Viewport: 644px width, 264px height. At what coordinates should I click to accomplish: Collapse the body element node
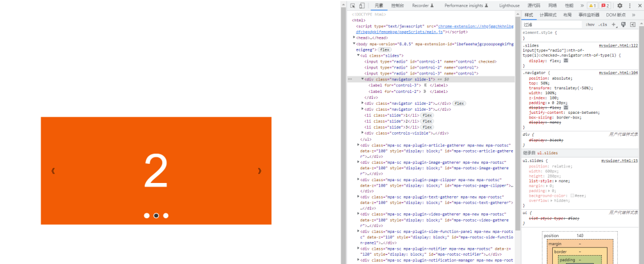pyautogui.click(x=354, y=43)
